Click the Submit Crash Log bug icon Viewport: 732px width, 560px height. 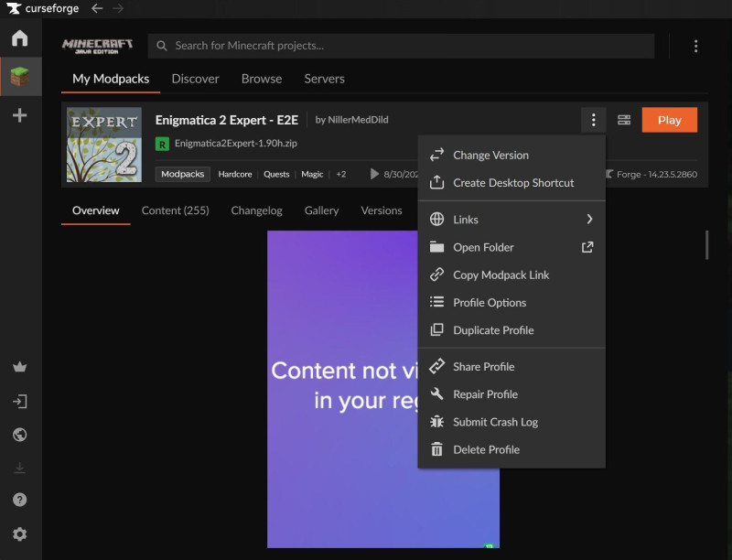[437, 422]
